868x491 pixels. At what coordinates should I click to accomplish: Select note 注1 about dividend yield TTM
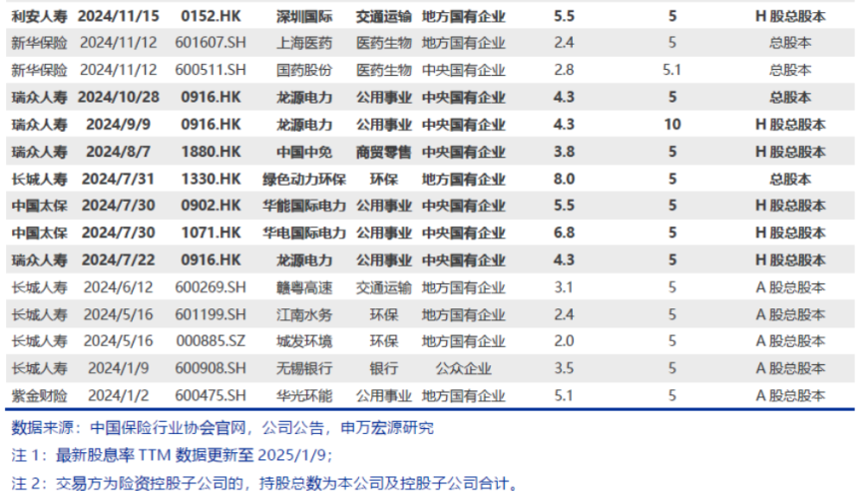[172, 455]
